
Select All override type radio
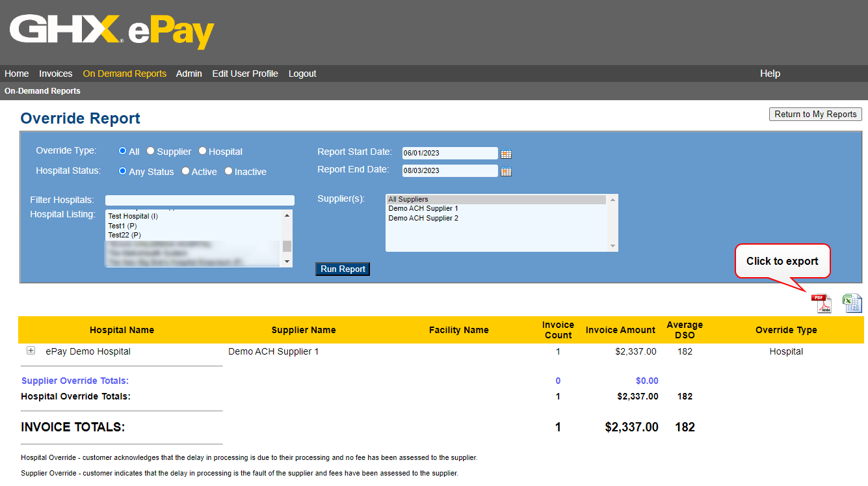point(122,151)
